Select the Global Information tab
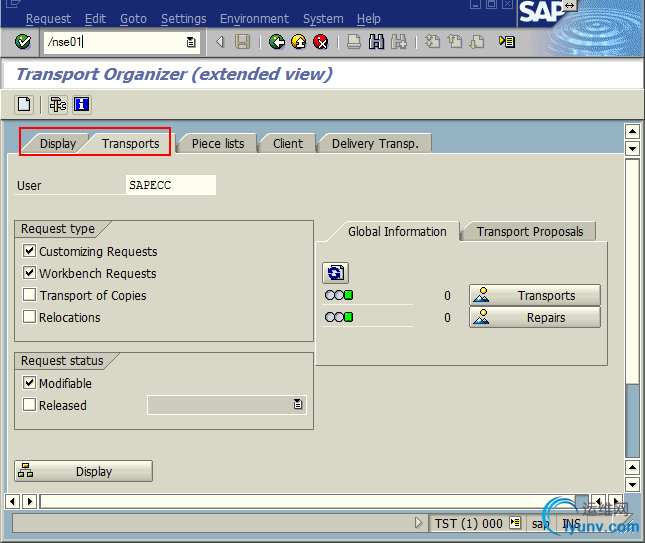The height and width of the screenshot is (543, 645). 397,232
